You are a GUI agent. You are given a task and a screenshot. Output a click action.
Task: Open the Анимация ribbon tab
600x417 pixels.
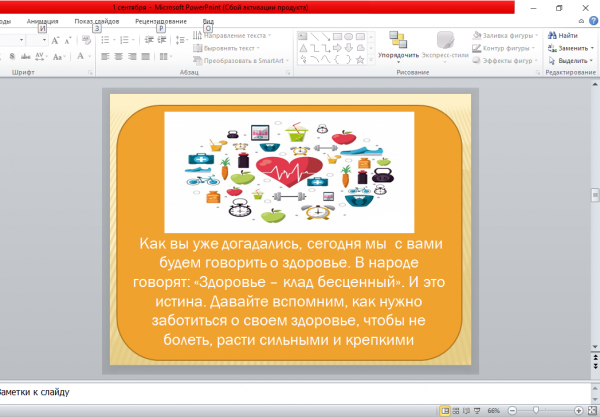pos(41,19)
